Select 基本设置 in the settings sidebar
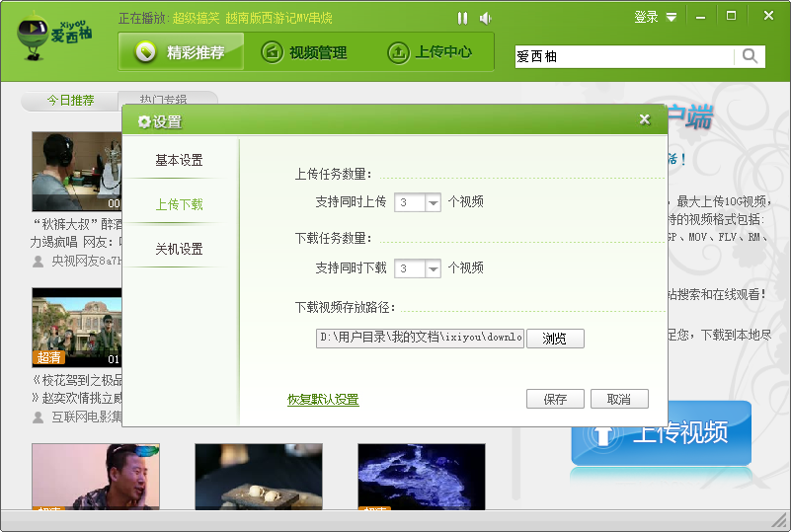The image size is (791, 532). click(x=179, y=160)
